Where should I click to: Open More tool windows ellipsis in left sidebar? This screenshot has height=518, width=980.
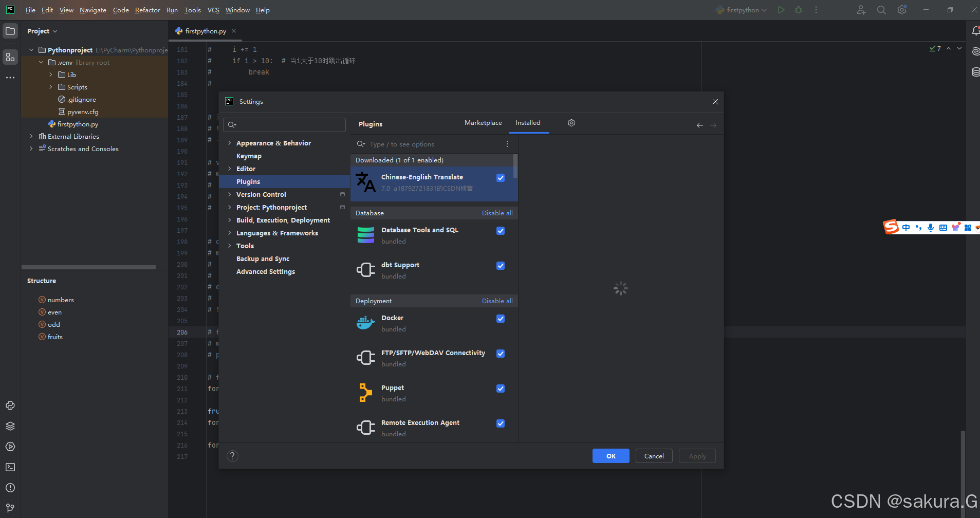coord(10,78)
